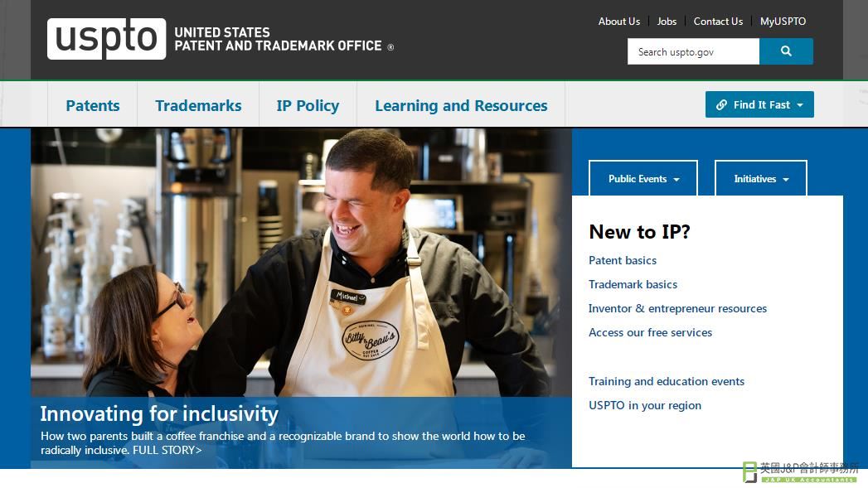Open the Public Events dropdown
This screenshot has width=868, height=488.
(643, 179)
